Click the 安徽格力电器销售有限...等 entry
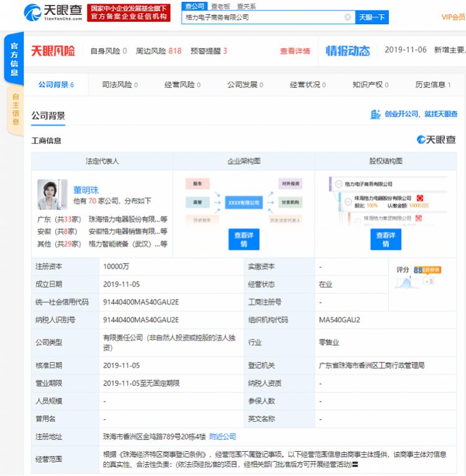The image size is (466, 476). (128, 231)
